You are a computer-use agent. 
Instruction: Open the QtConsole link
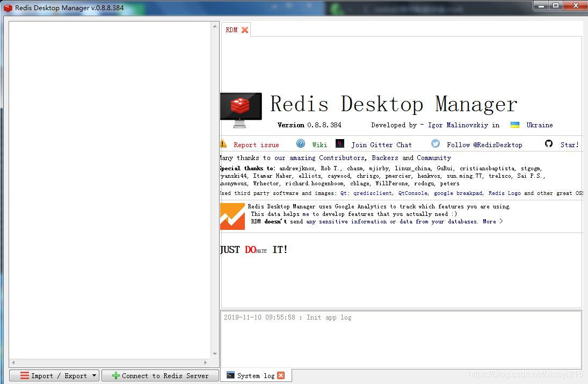click(x=413, y=193)
